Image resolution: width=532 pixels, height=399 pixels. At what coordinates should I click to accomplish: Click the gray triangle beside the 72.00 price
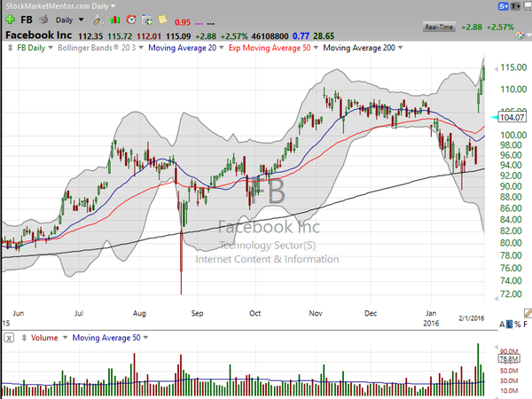coord(496,298)
